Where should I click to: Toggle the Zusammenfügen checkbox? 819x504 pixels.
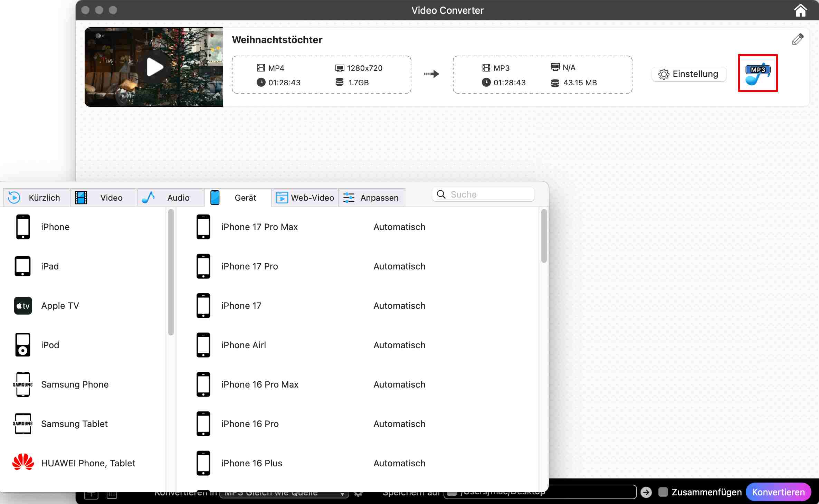663,492
